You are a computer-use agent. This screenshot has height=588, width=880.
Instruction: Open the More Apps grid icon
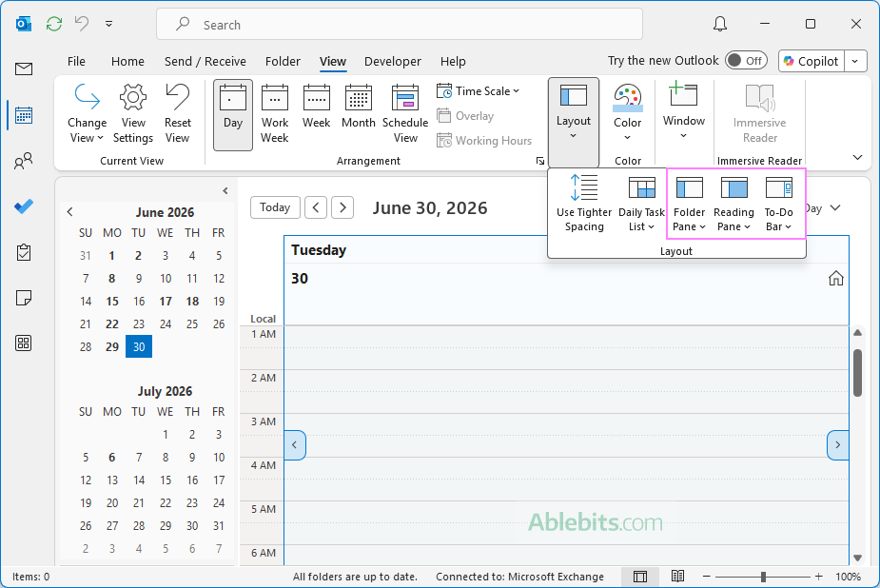(x=24, y=343)
